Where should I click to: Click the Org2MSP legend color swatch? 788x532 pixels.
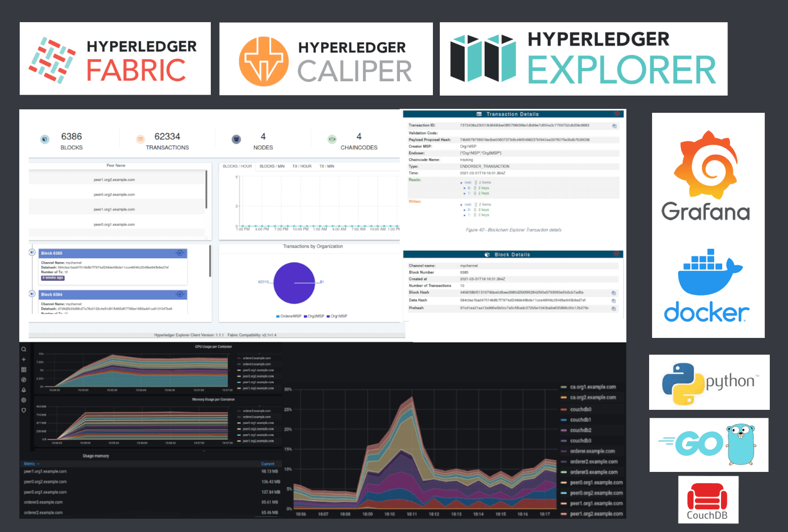pos(305,316)
